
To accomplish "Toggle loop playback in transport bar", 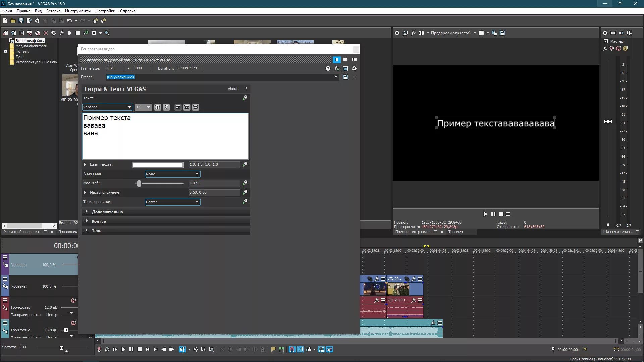I will [x=107, y=349].
